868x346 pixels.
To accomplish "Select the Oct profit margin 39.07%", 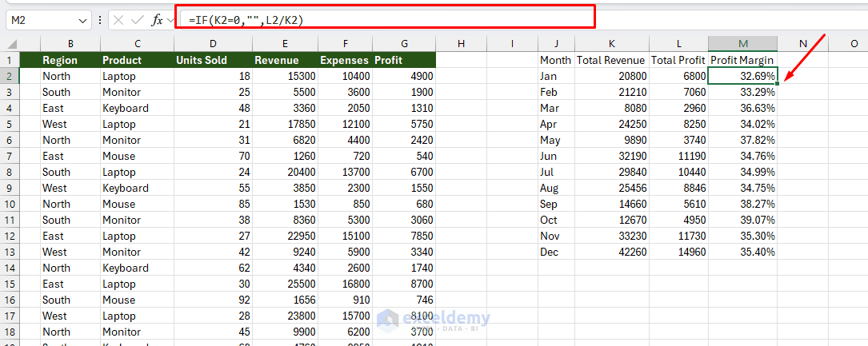I will 743,220.
